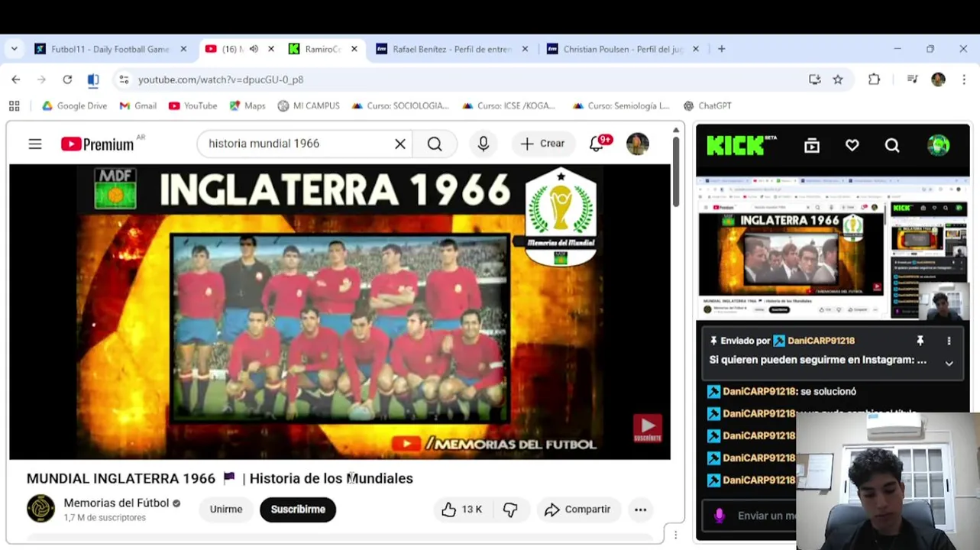Open the Curso: SOCIOLOGIA bookmark
This screenshot has height=550, width=980.
pyautogui.click(x=400, y=106)
